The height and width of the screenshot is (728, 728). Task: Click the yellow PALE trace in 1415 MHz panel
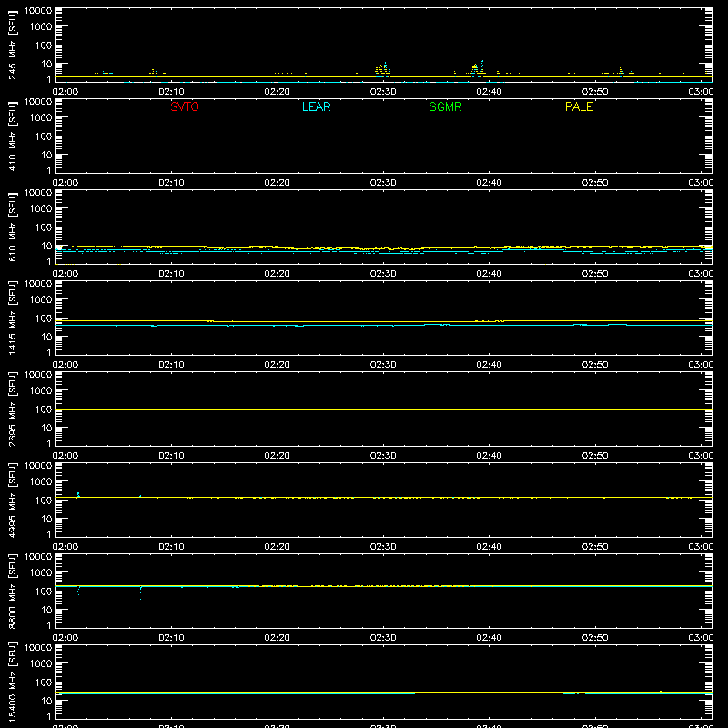383,321
